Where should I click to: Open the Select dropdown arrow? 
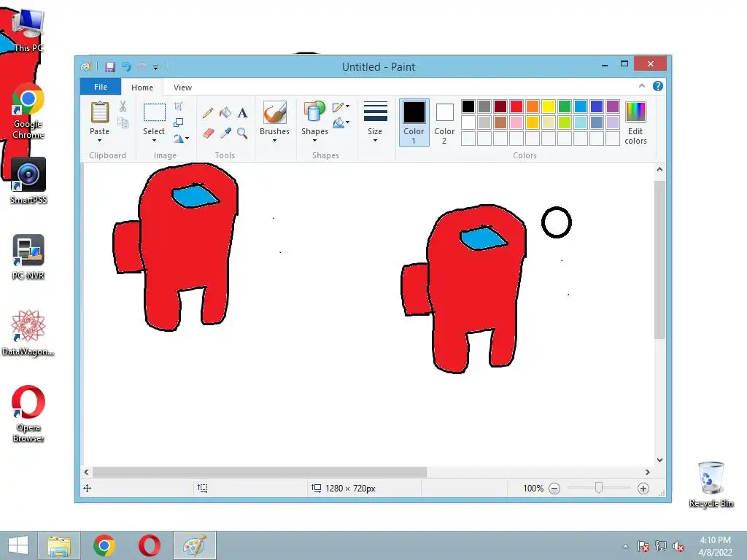coord(154,141)
